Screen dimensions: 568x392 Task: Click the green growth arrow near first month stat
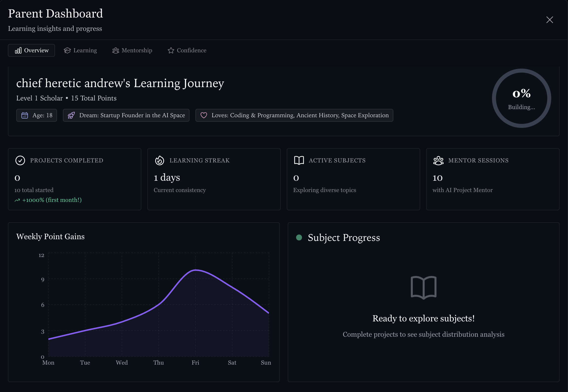(17, 200)
